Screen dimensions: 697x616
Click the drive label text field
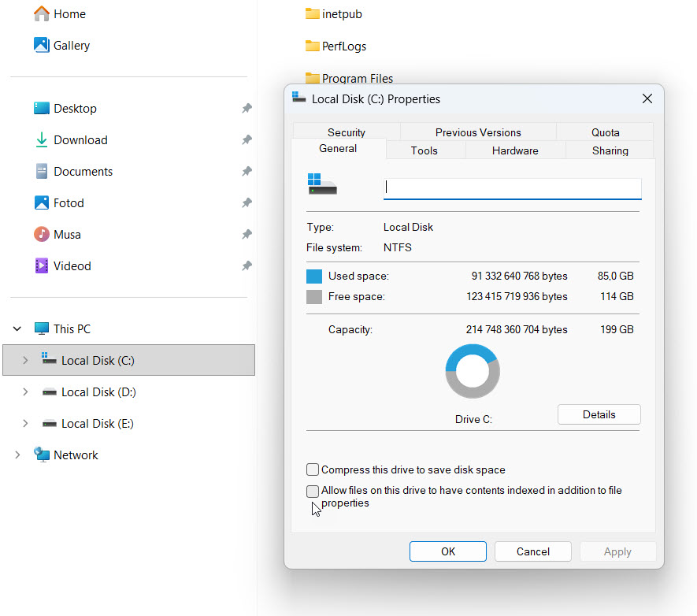[x=512, y=187]
